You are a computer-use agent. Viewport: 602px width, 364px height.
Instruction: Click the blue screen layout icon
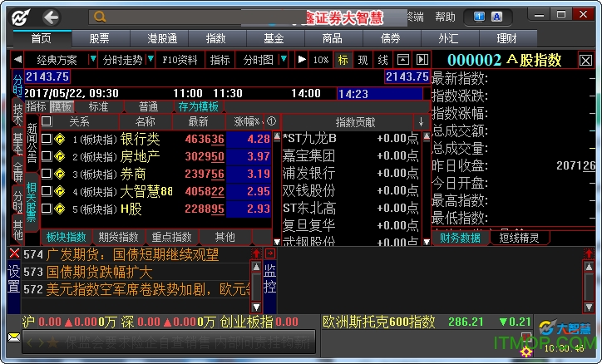pyautogui.click(x=479, y=17)
